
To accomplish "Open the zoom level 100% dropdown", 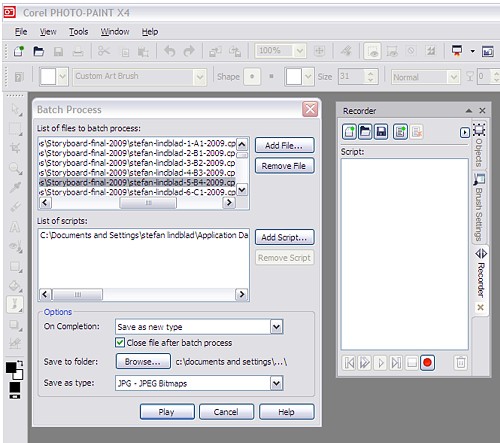I will [x=300, y=51].
